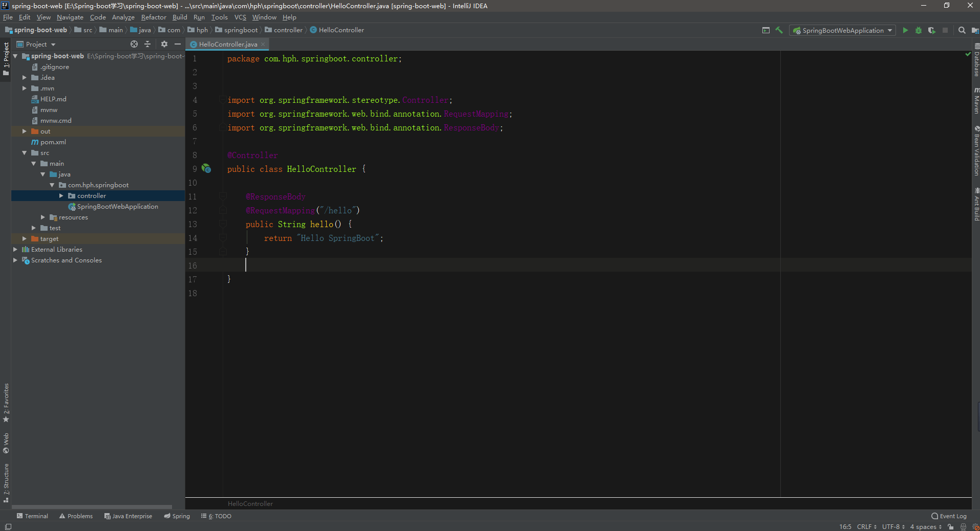Open the Build menu
980x531 pixels.
click(180, 17)
